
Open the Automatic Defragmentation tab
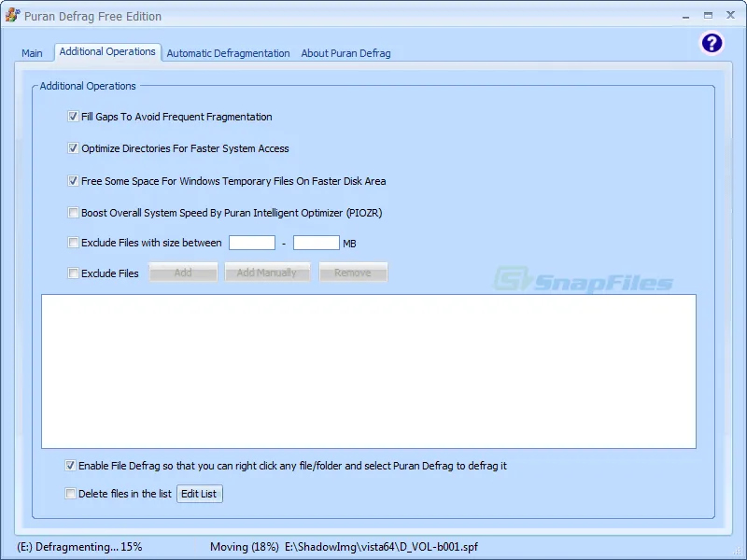228,53
